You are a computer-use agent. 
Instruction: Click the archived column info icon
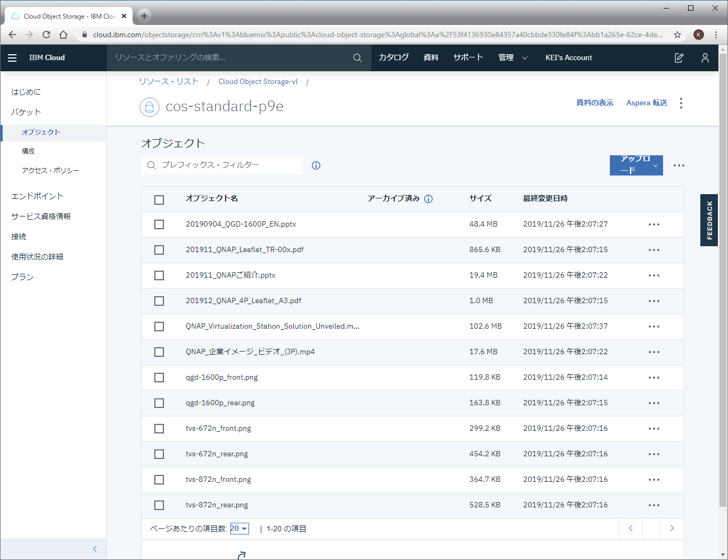click(x=428, y=199)
